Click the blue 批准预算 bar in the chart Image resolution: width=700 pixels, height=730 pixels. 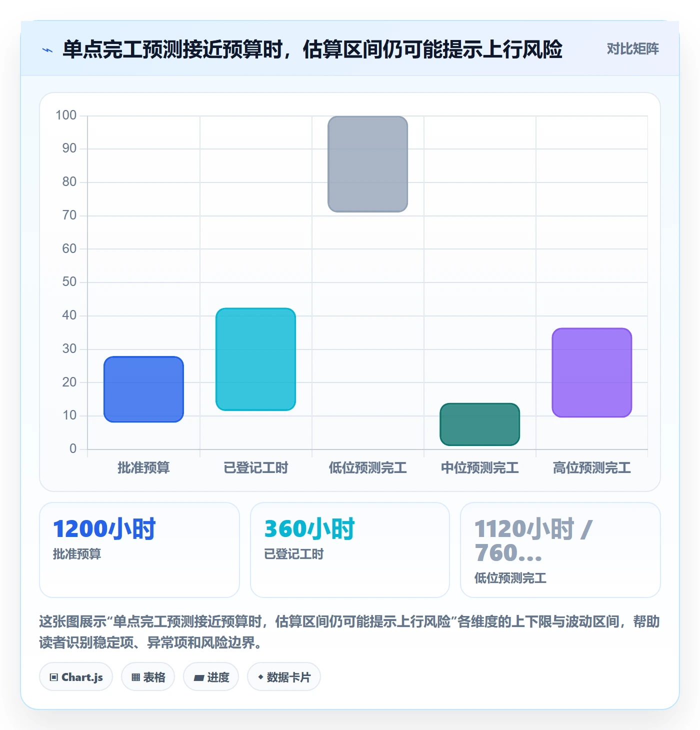pos(144,389)
